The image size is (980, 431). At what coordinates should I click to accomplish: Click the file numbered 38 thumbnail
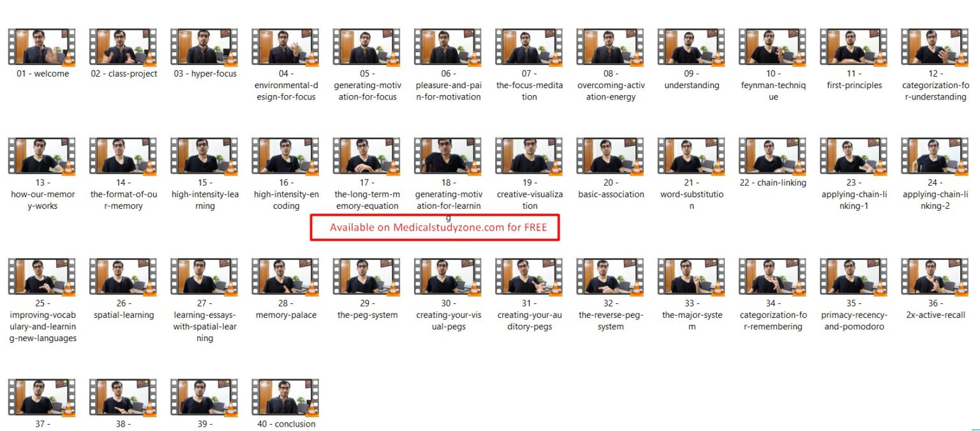124,398
